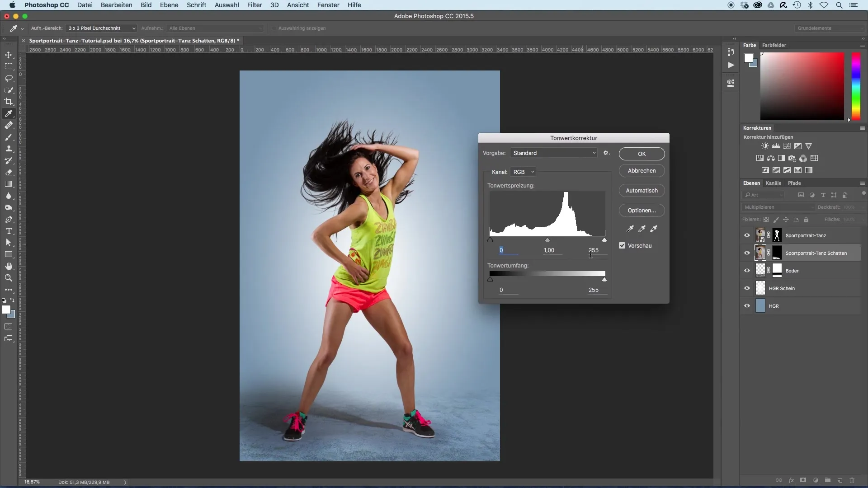Add a Brightness/Contrast adjustment from Korrekturen
The width and height of the screenshot is (868, 488).
click(x=764, y=146)
